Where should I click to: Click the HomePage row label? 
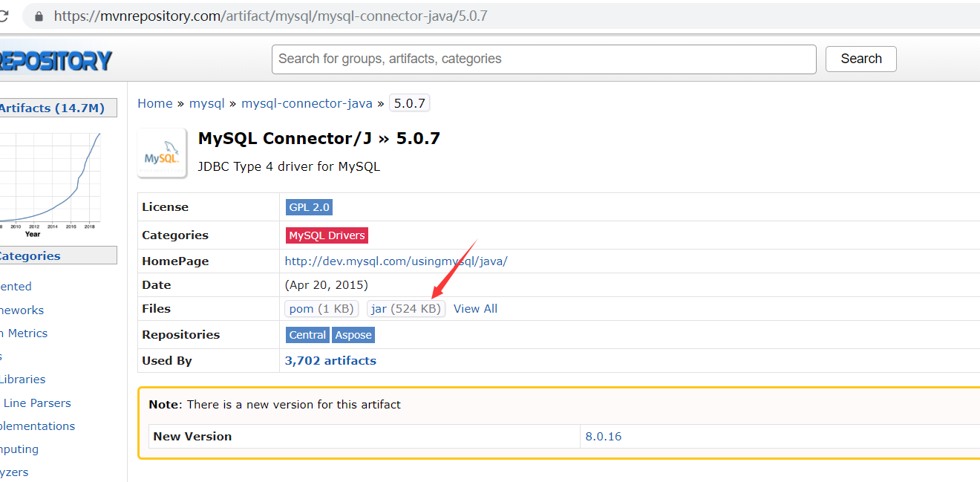(175, 261)
